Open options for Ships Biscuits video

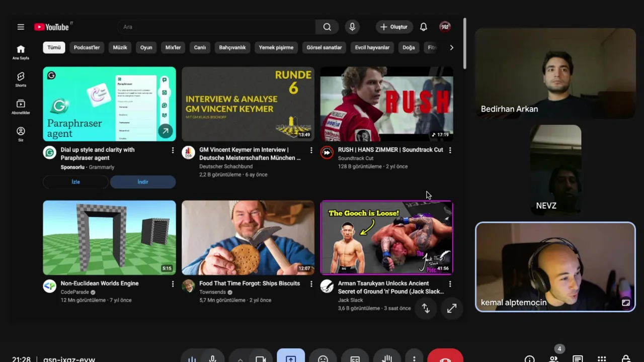311,284
